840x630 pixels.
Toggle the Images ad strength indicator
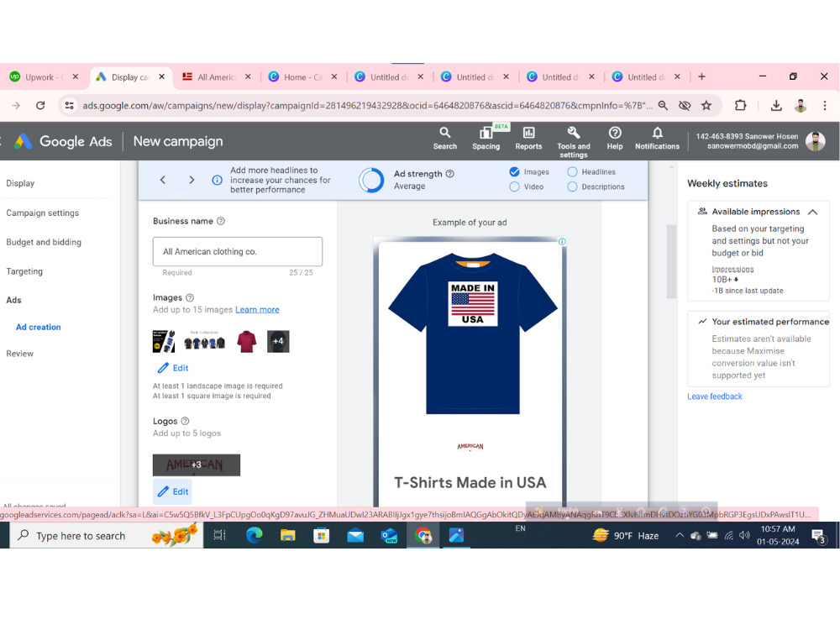(x=514, y=172)
